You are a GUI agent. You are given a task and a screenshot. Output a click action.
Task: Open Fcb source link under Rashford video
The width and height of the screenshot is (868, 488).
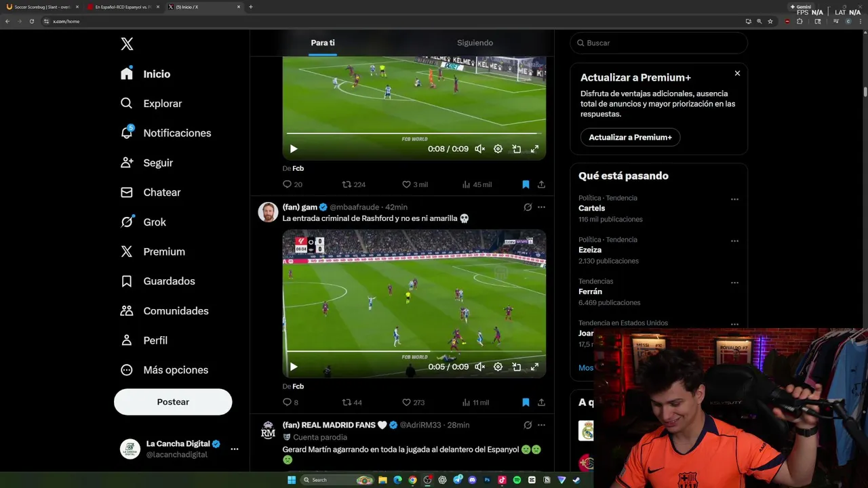pyautogui.click(x=298, y=386)
